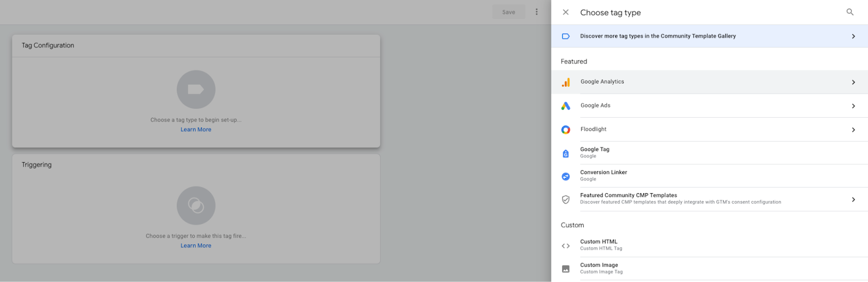Open Discover more tag types in Community Gallery
868x282 pixels.
[x=710, y=36]
